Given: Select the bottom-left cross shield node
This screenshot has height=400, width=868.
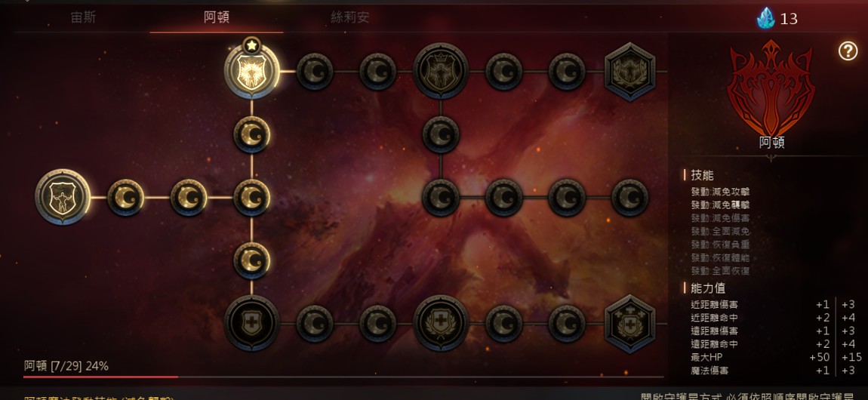Looking at the screenshot, I should pos(252,322).
